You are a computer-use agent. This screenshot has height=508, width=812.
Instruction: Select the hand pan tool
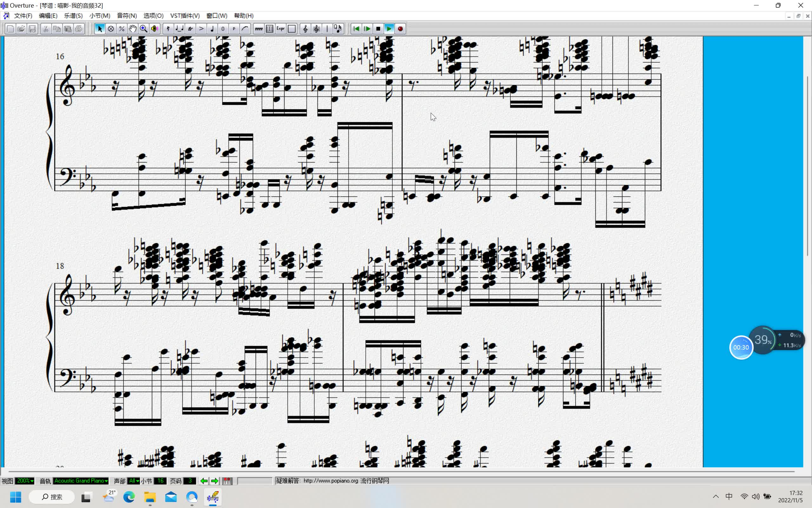(133, 29)
